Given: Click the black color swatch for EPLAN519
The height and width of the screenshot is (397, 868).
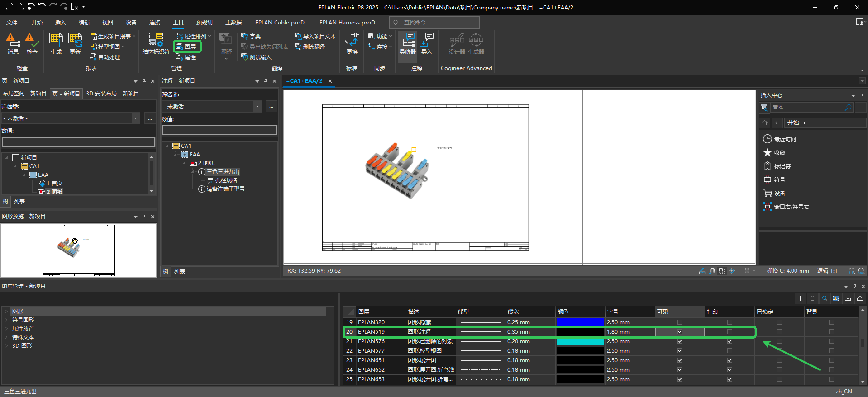Looking at the screenshot, I should pos(580,332).
